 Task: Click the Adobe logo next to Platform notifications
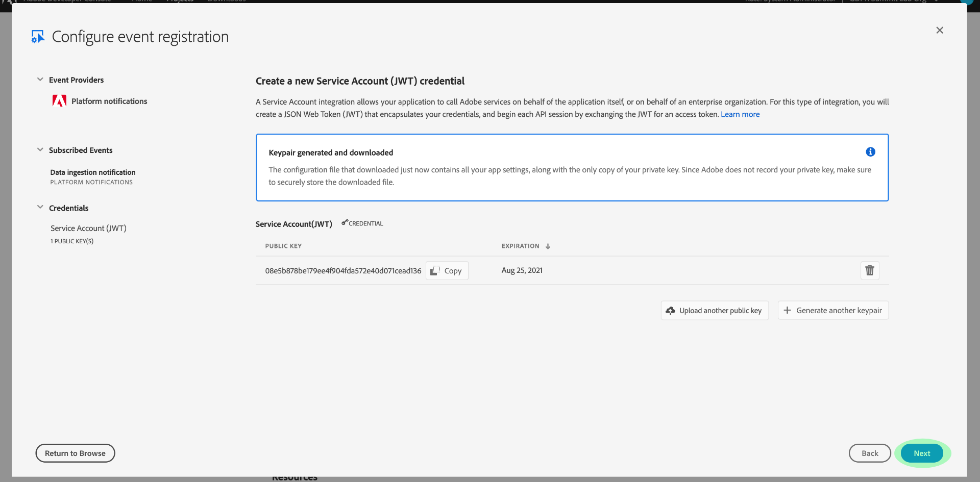pos(59,101)
